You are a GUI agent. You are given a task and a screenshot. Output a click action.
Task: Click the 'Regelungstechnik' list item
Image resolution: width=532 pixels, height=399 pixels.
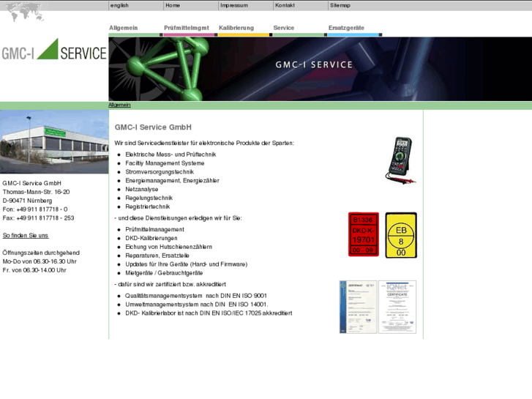click(149, 198)
